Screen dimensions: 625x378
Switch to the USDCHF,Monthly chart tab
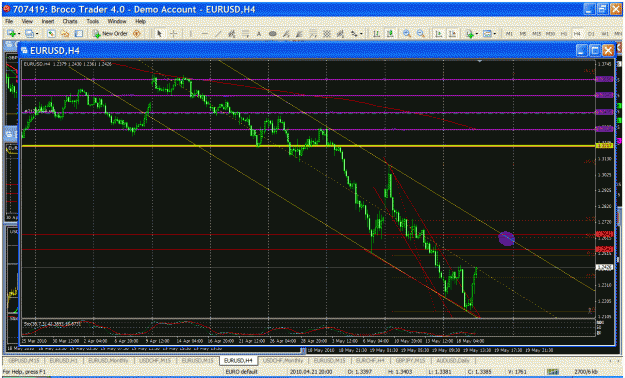[x=283, y=361]
